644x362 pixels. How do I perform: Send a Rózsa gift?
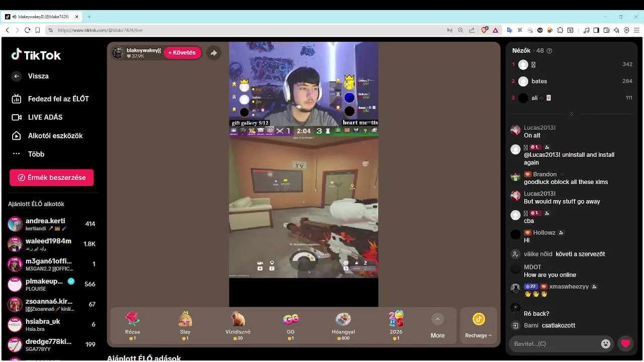click(x=132, y=326)
